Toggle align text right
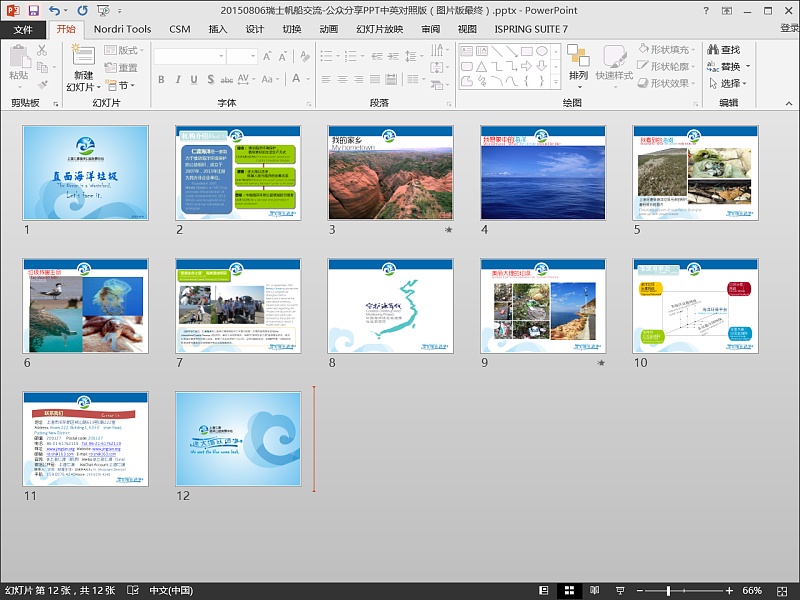The image size is (800, 600). click(x=359, y=79)
